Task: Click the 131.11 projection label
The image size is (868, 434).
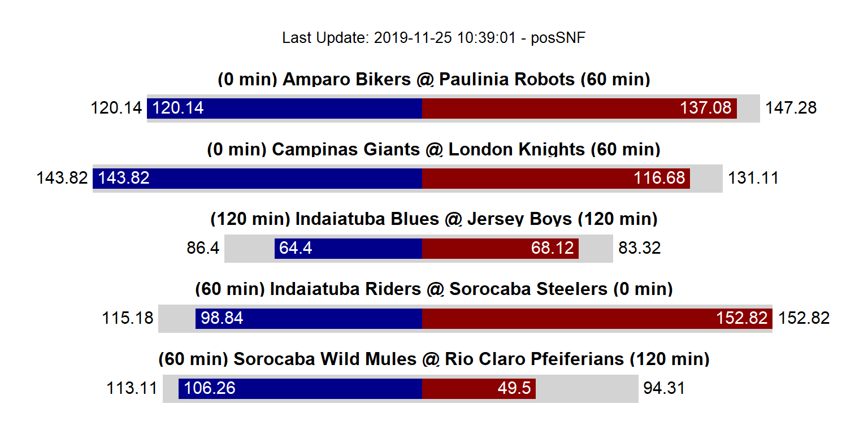Action: pos(753,178)
